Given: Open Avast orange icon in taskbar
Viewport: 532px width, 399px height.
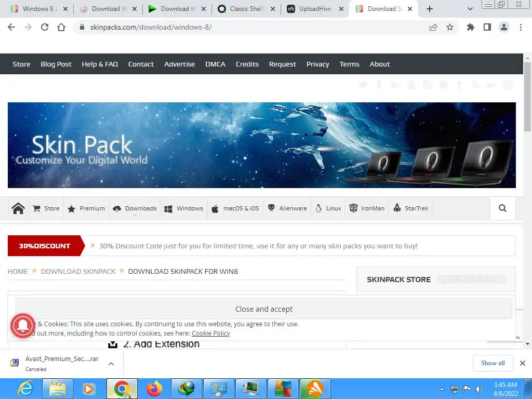Looking at the screenshot, I should click(315, 389).
